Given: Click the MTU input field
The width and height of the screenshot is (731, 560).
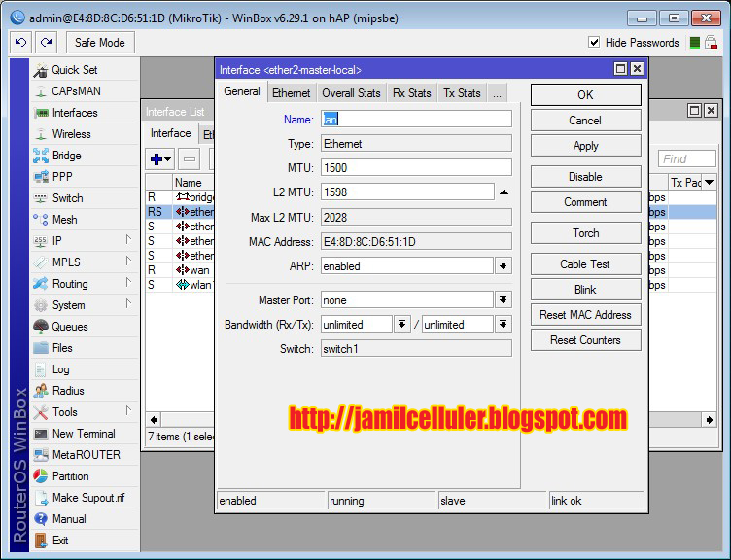Looking at the screenshot, I should [x=416, y=168].
